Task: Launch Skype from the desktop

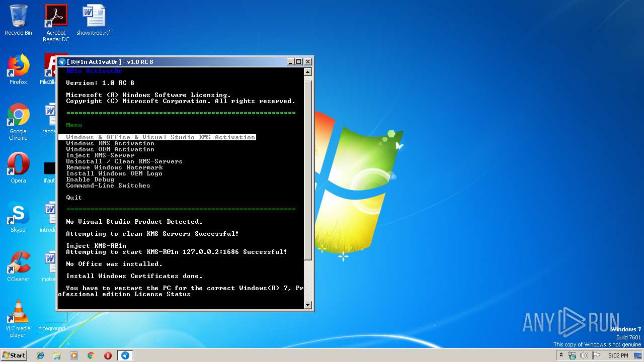Action: [18, 217]
